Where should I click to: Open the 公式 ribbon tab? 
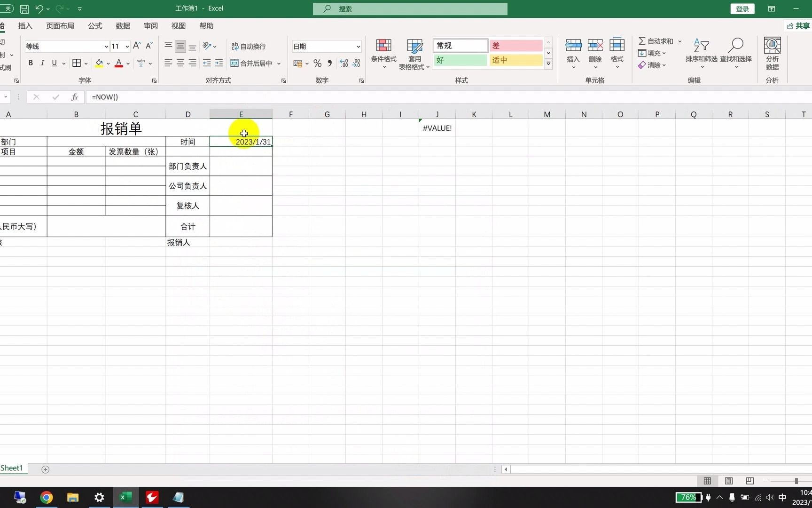[95, 26]
